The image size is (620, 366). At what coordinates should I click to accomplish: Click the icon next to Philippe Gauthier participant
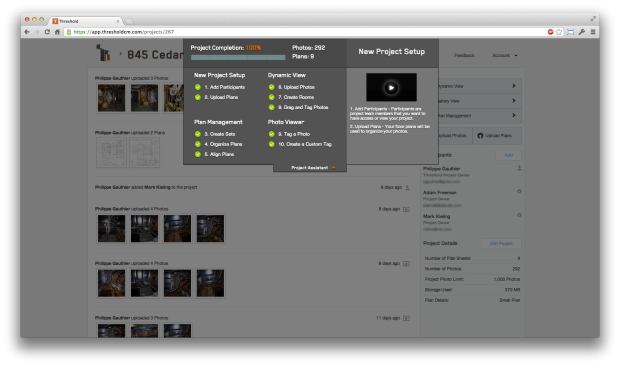click(519, 168)
